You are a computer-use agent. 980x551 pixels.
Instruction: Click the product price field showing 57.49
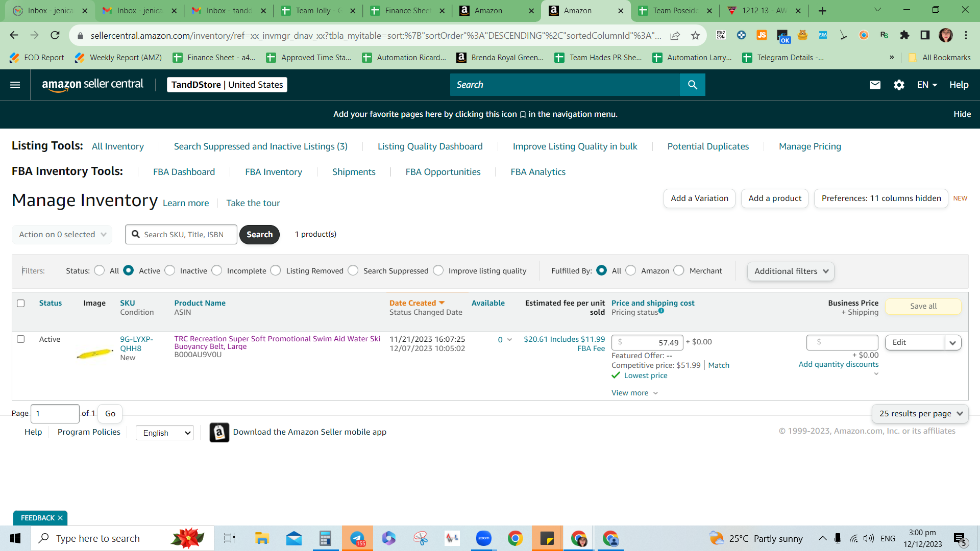pyautogui.click(x=647, y=342)
